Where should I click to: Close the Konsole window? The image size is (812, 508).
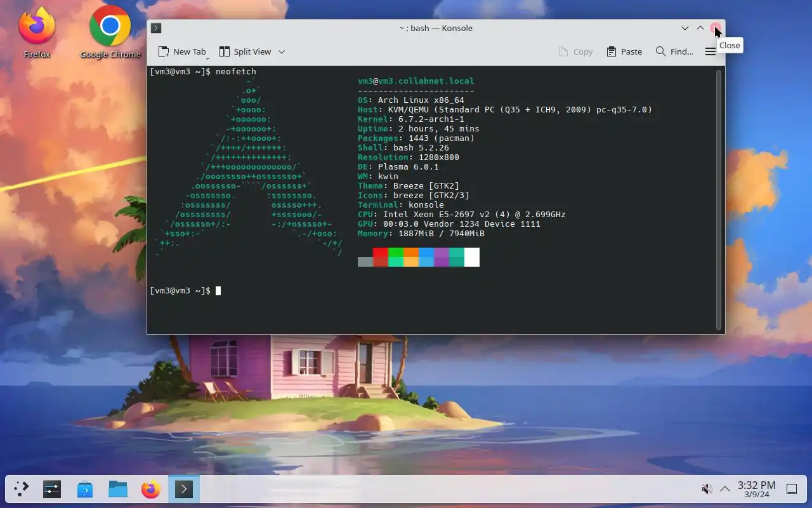point(716,28)
